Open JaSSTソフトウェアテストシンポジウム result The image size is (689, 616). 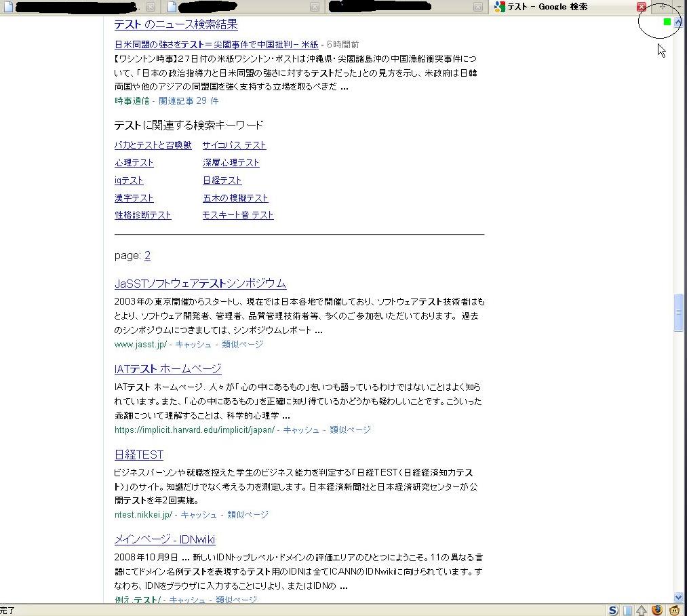pyautogui.click(x=200, y=283)
